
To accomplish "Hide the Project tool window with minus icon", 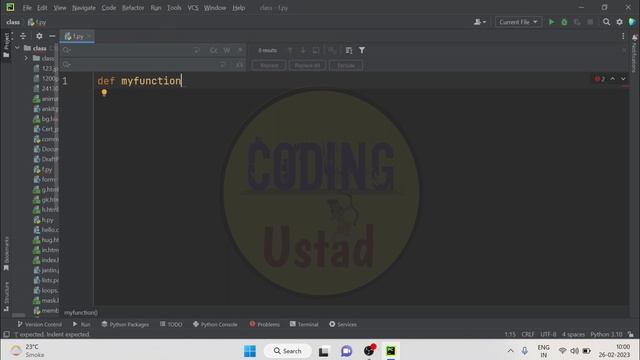I will [x=52, y=36].
